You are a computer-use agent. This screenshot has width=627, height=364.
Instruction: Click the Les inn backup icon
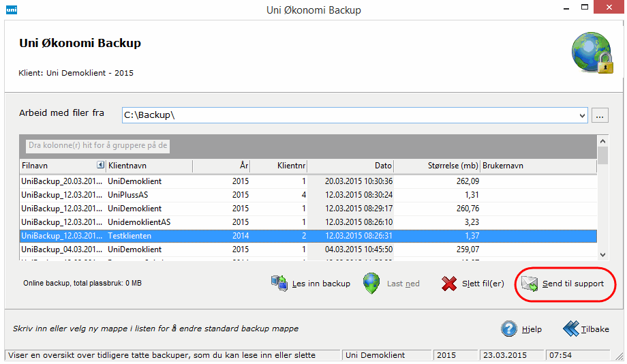point(279,284)
